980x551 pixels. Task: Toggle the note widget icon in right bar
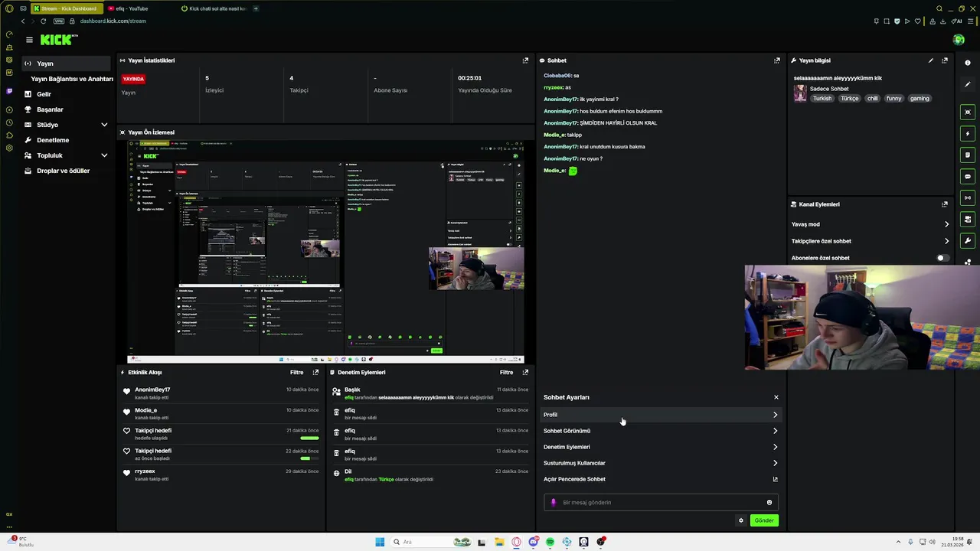[x=968, y=155]
